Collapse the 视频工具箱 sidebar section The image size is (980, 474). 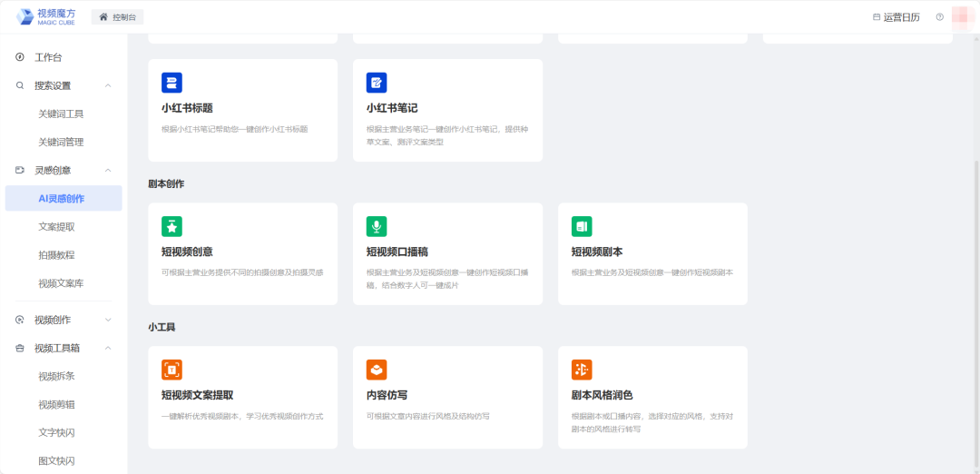click(108, 348)
